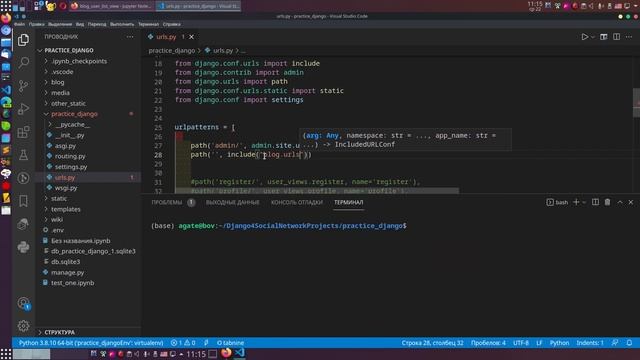Image resolution: width=640 pixels, height=360 pixels.
Task: Expand the media folder
Action: click(60, 93)
